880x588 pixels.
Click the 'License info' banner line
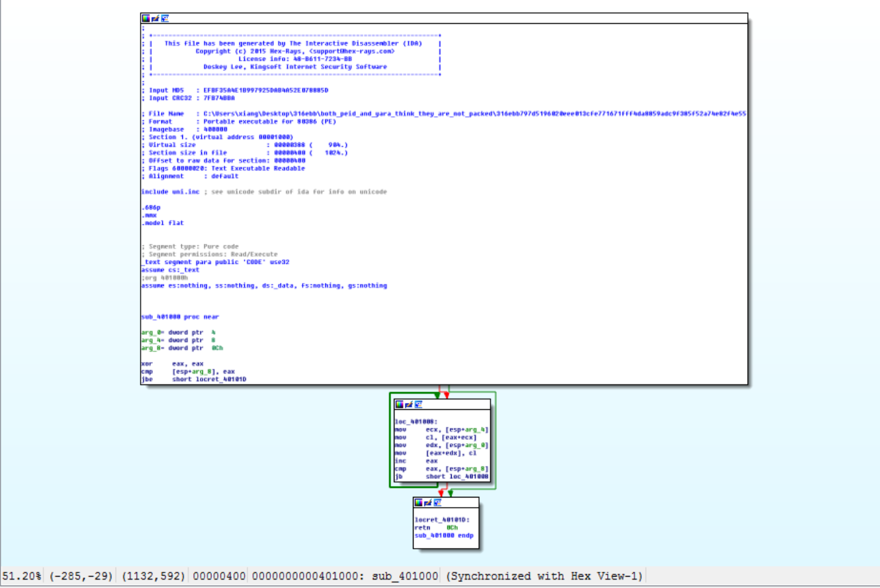click(x=295, y=59)
